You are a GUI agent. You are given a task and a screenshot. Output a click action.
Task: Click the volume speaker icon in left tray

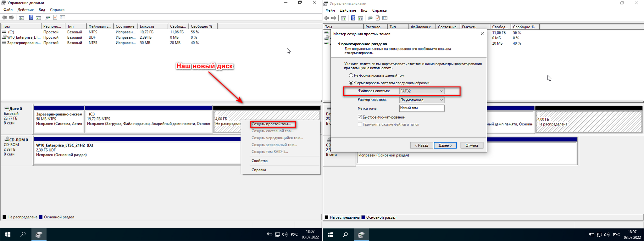coord(285,234)
